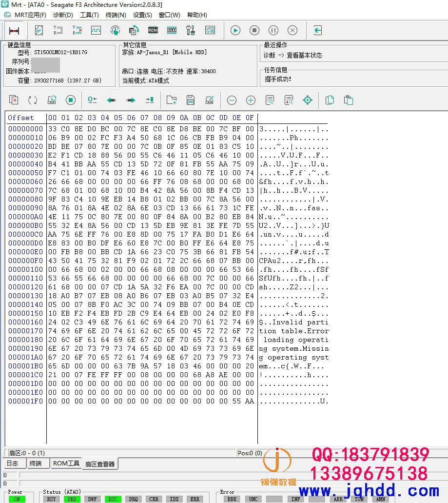The image size is (448, 503).
Task: Open the 工具(T) menu
Action: coord(89,15)
